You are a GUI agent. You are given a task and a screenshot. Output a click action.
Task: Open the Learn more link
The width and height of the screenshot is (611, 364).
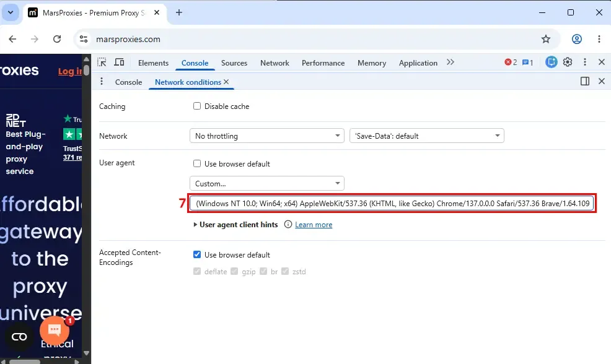[314, 225]
